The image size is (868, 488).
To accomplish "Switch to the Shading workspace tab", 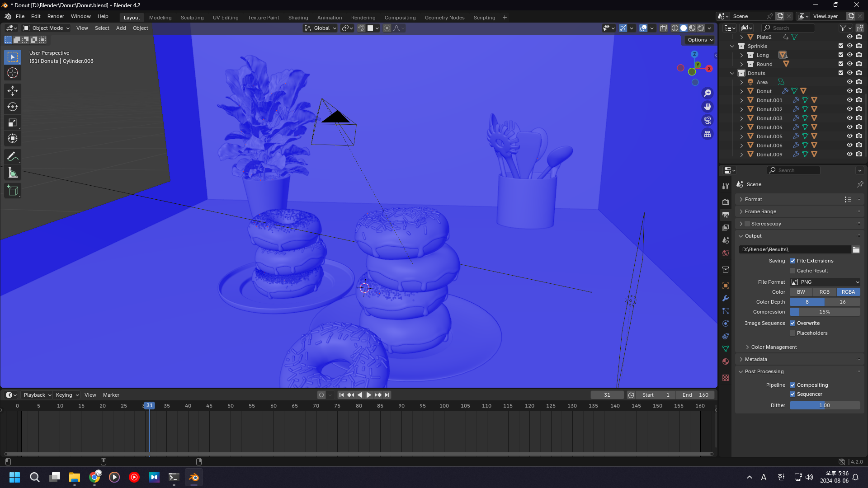I will pos(298,18).
